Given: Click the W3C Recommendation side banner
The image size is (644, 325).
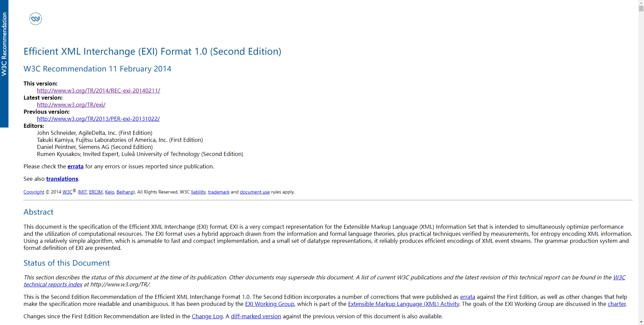Looking at the screenshot, I should pos(4,64).
